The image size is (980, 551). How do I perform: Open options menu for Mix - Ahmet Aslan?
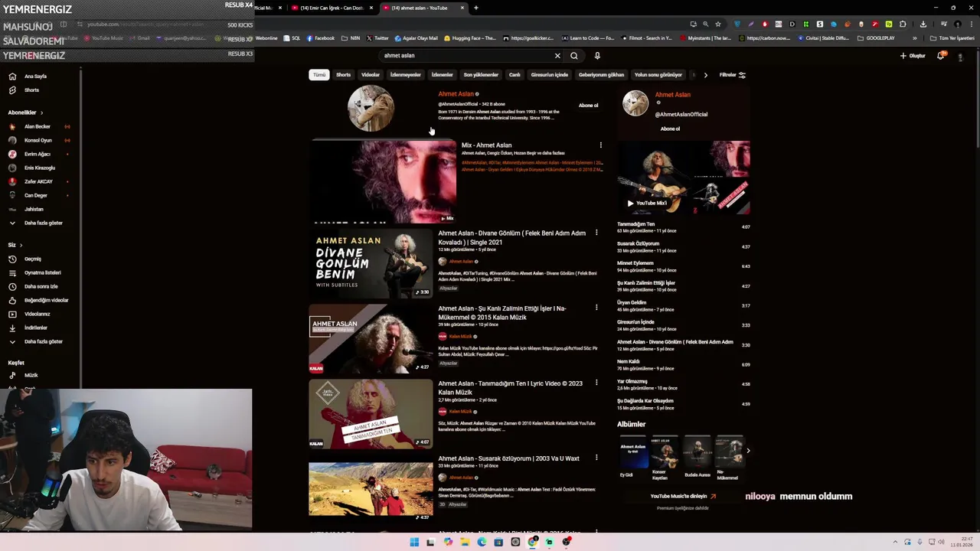601,145
